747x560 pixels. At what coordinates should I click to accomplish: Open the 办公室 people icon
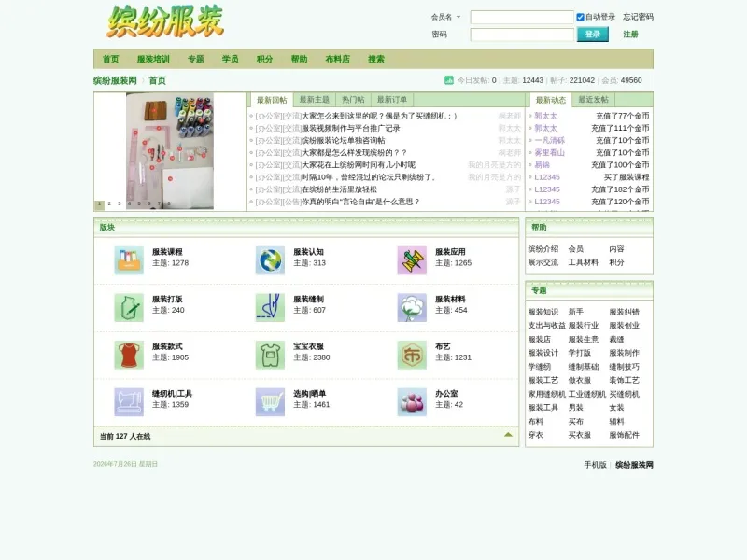412,402
